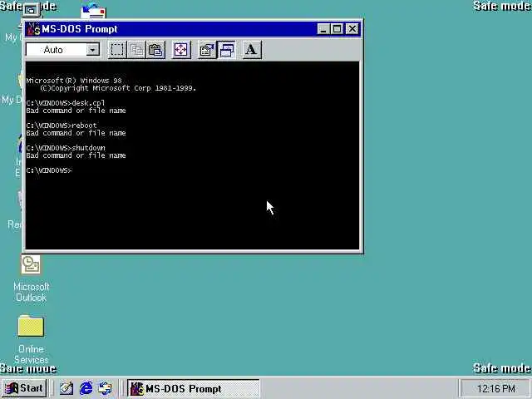Minimize the MS-DOS Prompt window
The width and height of the screenshot is (532, 399).
click(x=323, y=29)
